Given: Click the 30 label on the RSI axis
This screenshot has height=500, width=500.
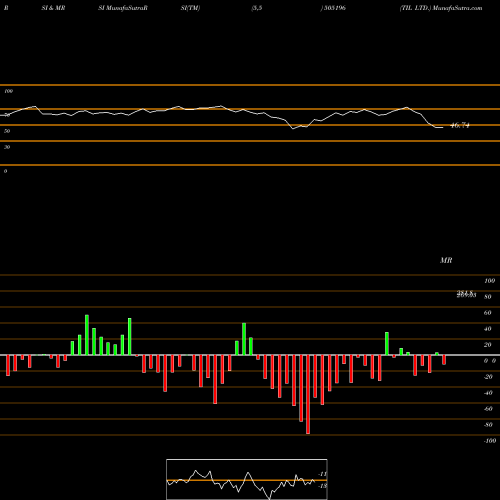Looking at the screenshot, I should [x=7, y=147].
